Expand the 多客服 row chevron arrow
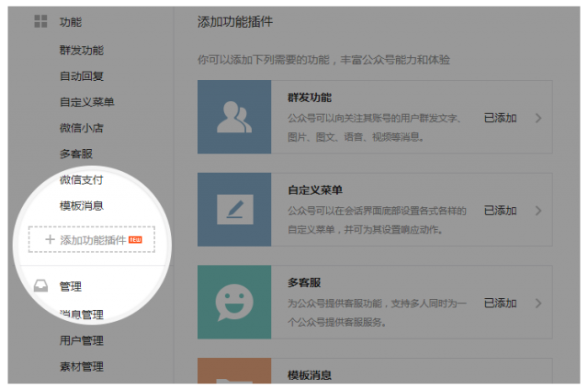This screenshot has width=588, height=390. [537, 303]
